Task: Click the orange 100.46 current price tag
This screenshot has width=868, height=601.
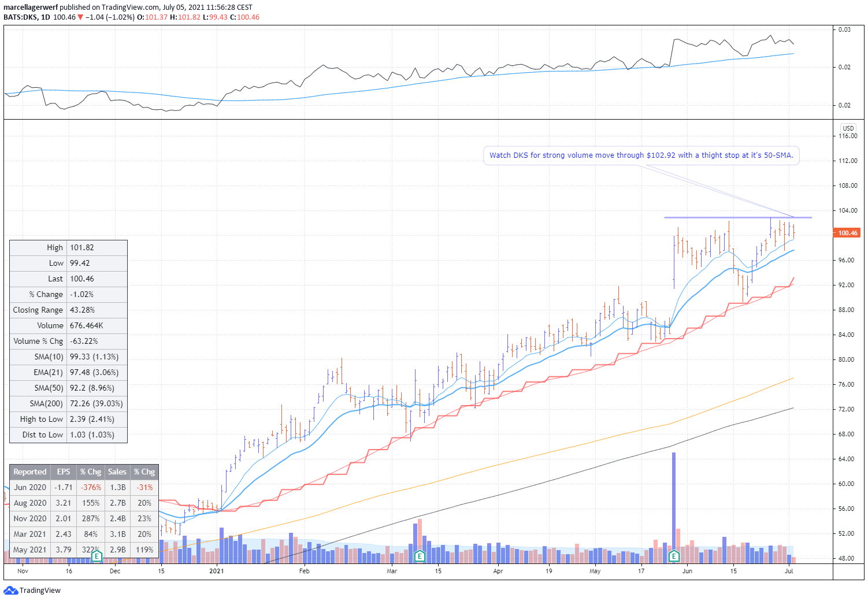Action: [x=847, y=233]
